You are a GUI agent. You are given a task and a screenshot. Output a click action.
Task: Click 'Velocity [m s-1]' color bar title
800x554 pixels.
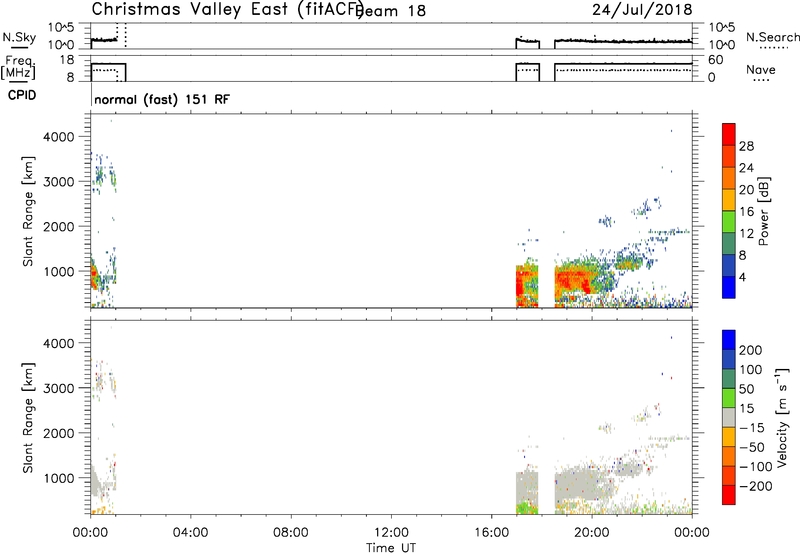point(782,417)
